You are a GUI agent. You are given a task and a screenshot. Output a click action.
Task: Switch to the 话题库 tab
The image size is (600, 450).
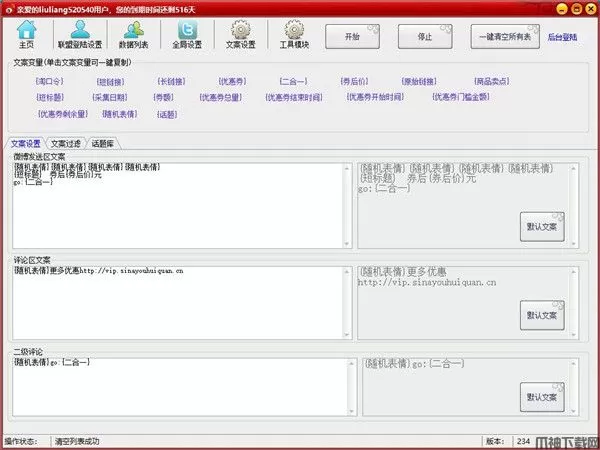(x=103, y=143)
